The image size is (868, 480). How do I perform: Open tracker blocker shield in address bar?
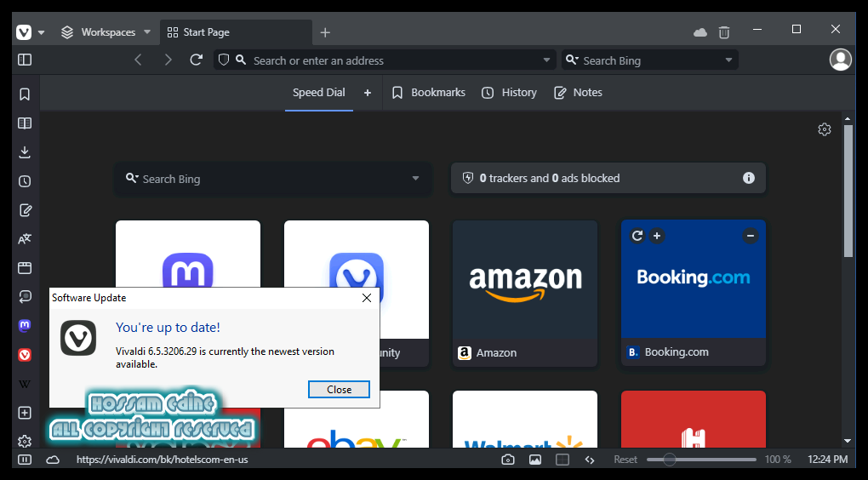click(x=224, y=60)
